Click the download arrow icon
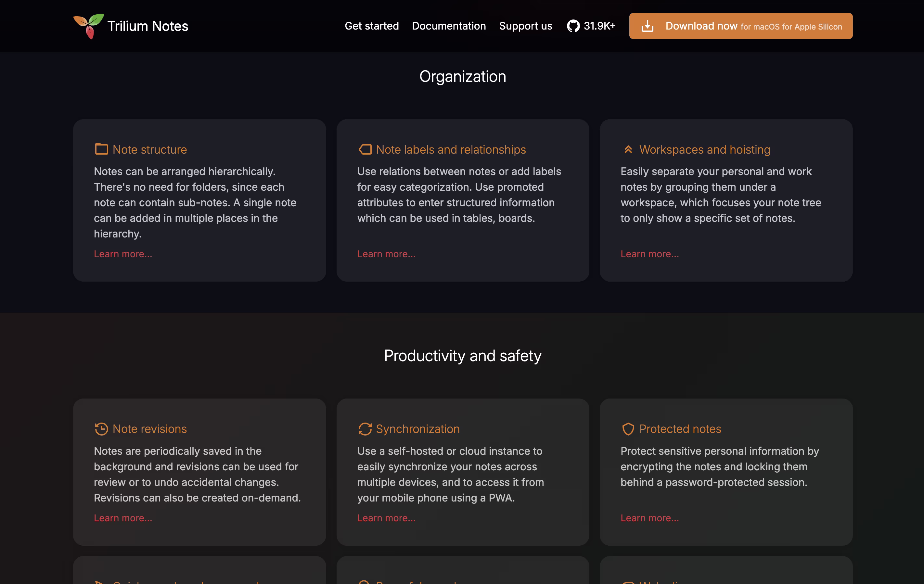Image resolution: width=924 pixels, height=584 pixels. tap(647, 26)
